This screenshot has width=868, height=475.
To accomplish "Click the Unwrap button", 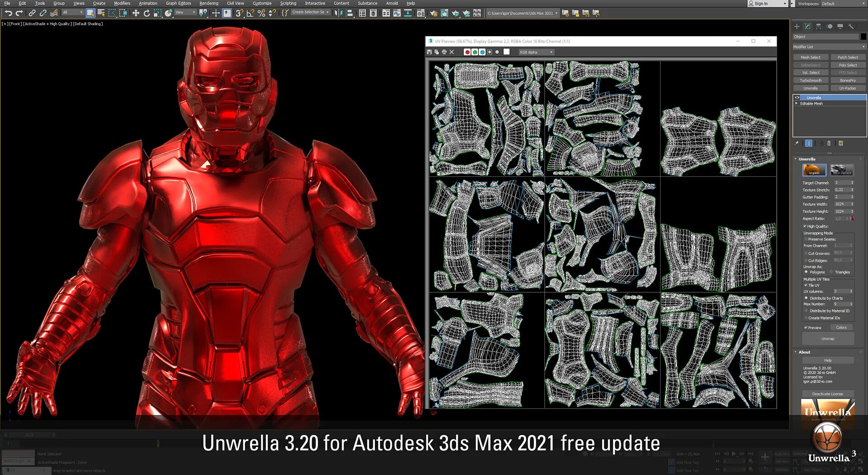I will (x=828, y=339).
